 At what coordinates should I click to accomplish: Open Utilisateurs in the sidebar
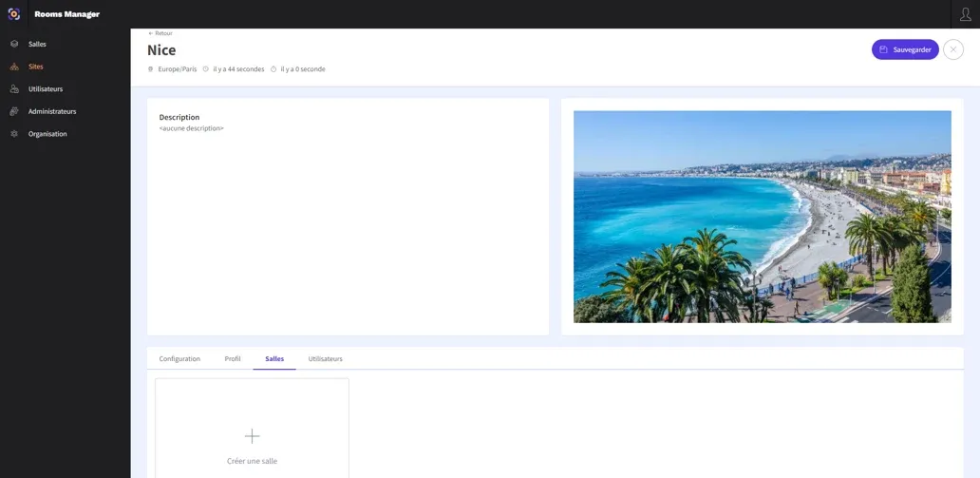pyautogui.click(x=46, y=89)
